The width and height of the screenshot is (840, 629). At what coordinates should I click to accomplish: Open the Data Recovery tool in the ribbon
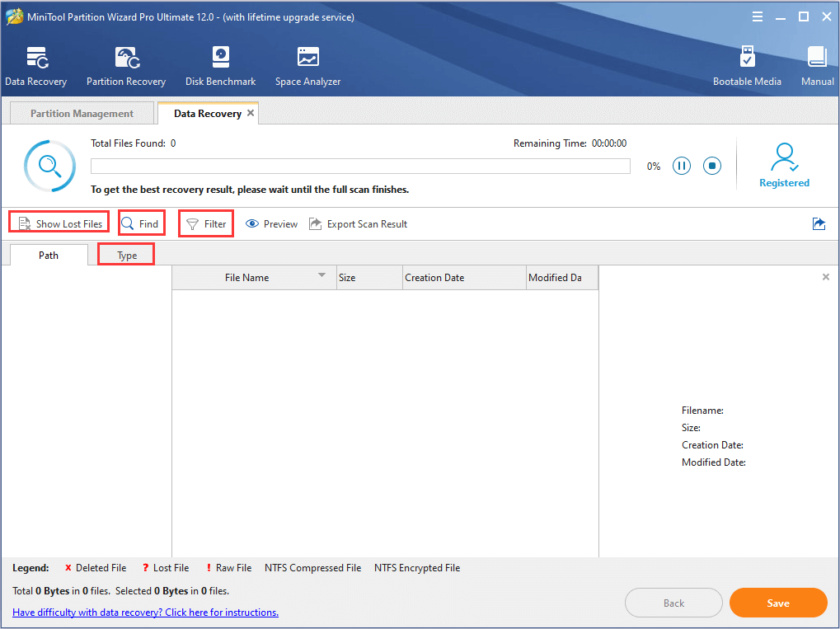click(36, 67)
